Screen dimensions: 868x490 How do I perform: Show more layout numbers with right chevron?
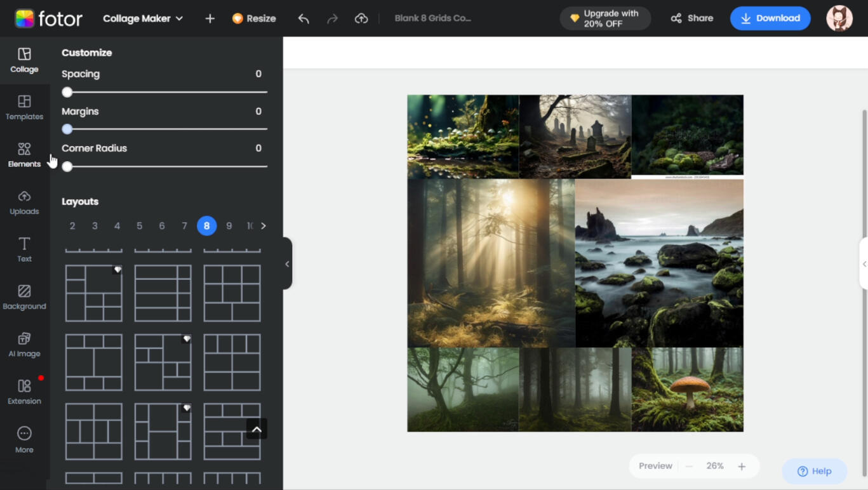click(x=264, y=226)
